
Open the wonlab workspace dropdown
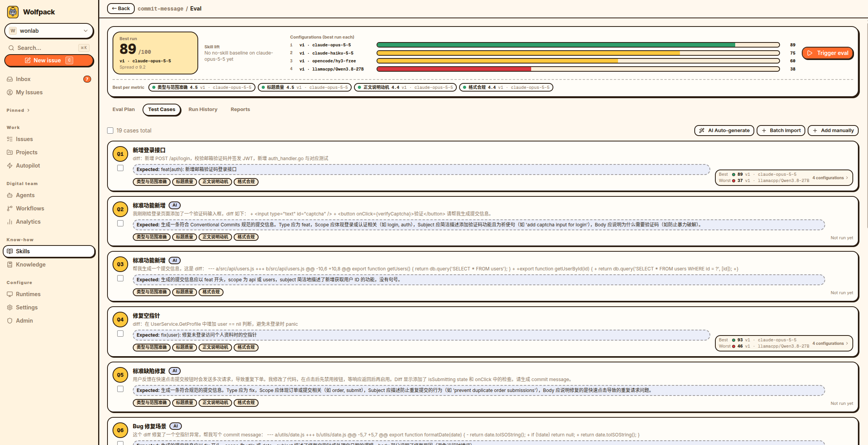click(x=49, y=31)
